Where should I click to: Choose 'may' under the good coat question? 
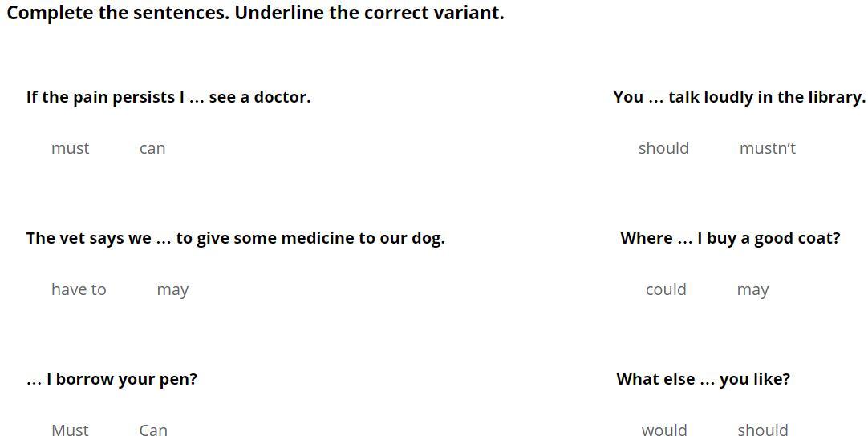[x=752, y=290]
